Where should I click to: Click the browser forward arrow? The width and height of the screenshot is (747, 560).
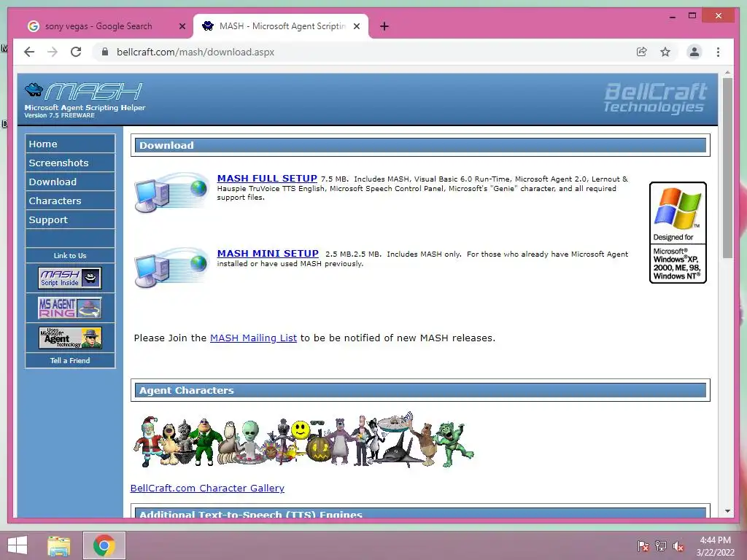[x=53, y=52]
